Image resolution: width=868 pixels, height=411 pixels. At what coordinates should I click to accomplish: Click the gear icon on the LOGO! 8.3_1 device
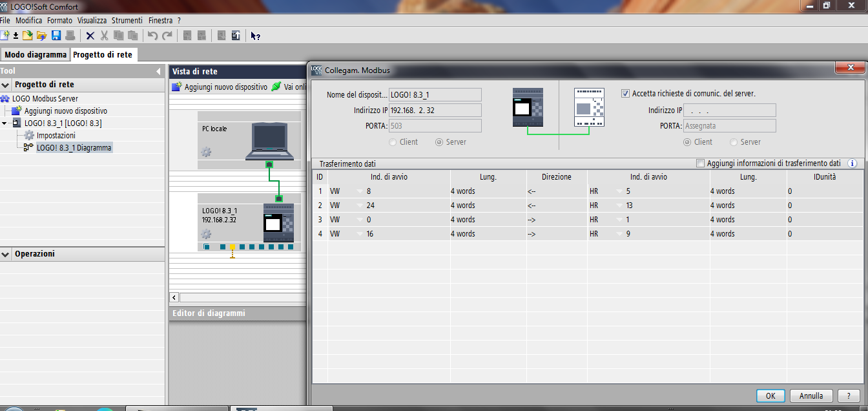pos(206,234)
